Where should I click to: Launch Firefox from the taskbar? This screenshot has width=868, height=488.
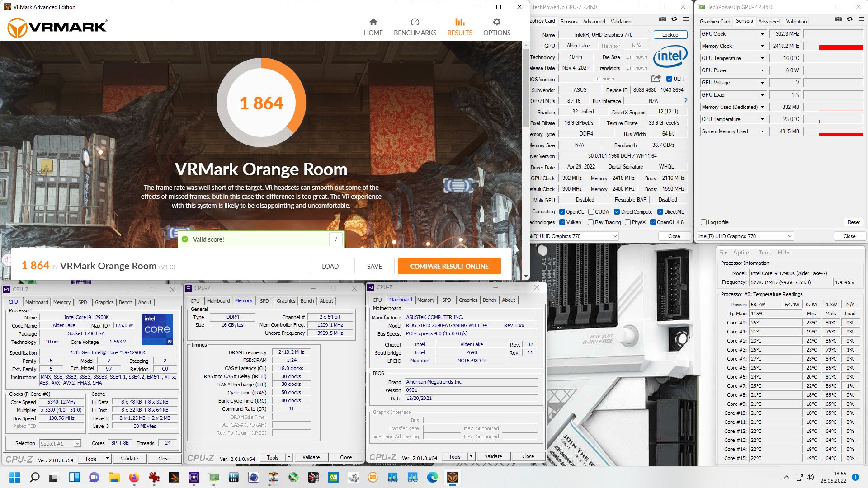134,477
